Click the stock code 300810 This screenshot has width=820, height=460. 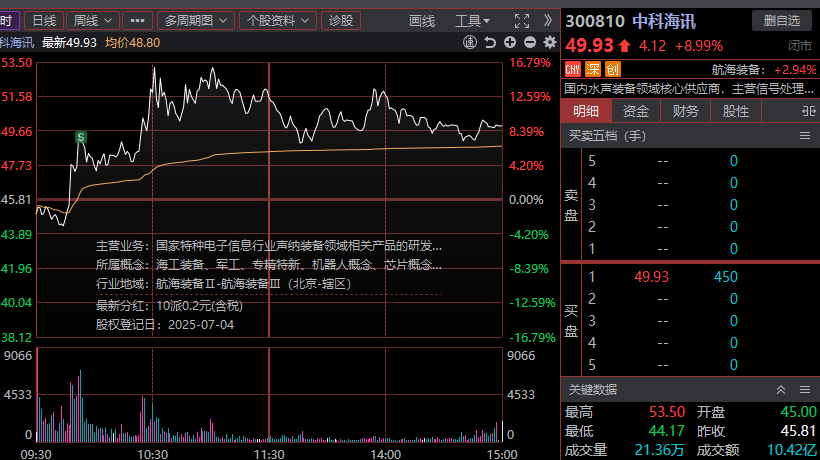coord(595,21)
